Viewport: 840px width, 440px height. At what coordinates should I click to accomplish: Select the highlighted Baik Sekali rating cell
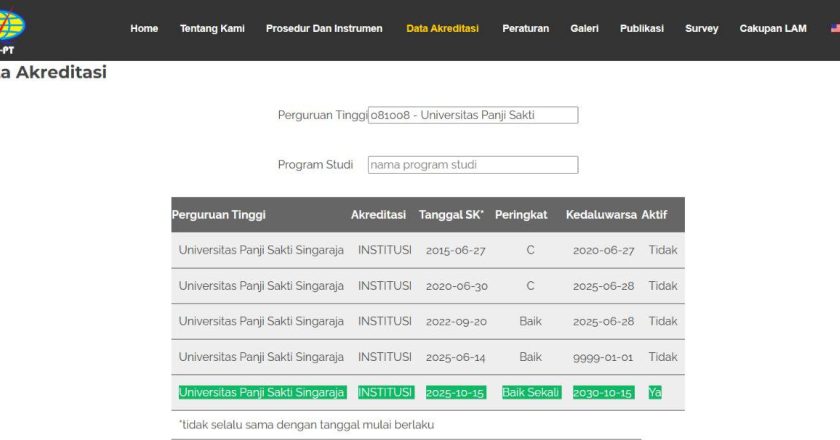tap(531, 393)
